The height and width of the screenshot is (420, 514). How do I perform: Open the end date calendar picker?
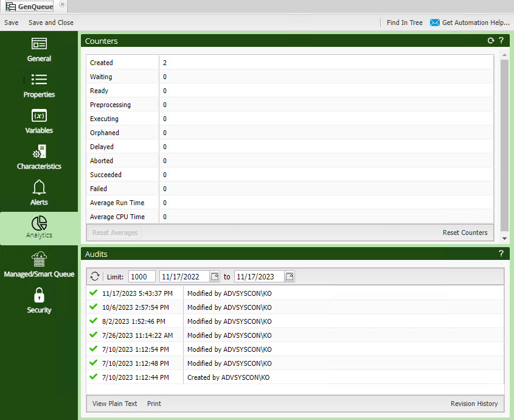point(290,276)
